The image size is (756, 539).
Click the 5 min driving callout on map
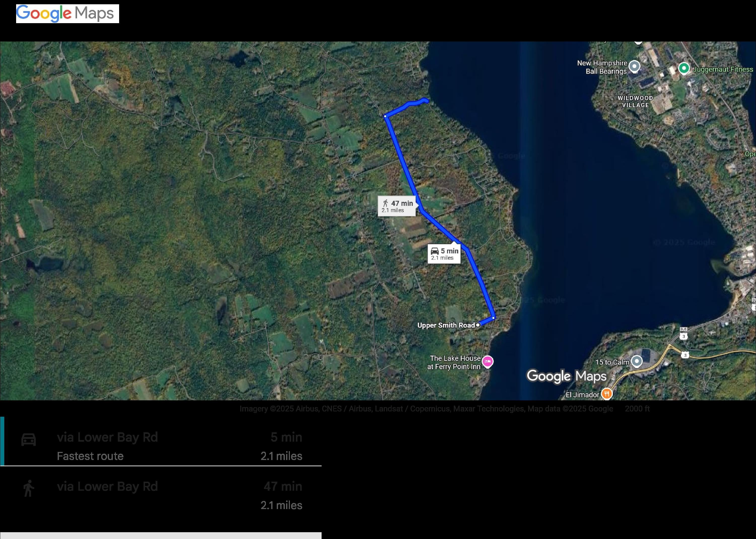click(x=444, y=254)
